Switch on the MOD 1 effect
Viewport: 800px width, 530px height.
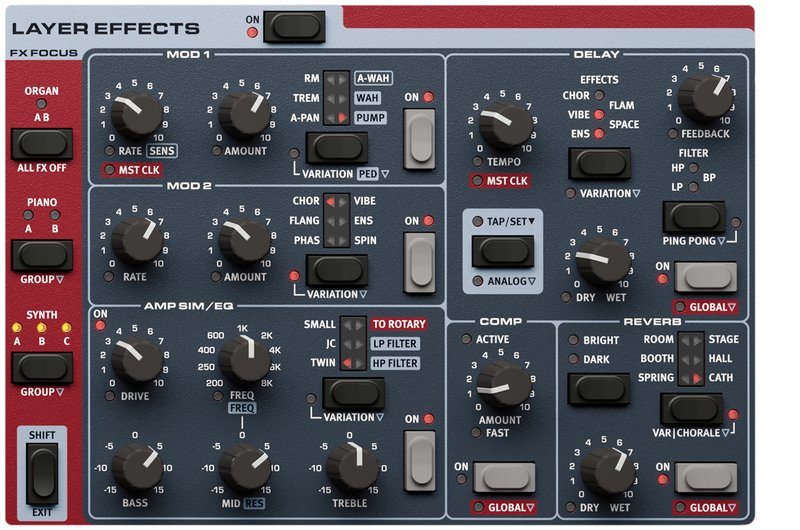419,138
